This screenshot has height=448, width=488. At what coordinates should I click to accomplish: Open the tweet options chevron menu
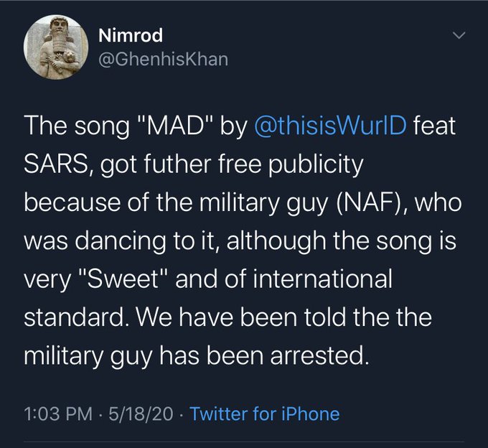459,35
